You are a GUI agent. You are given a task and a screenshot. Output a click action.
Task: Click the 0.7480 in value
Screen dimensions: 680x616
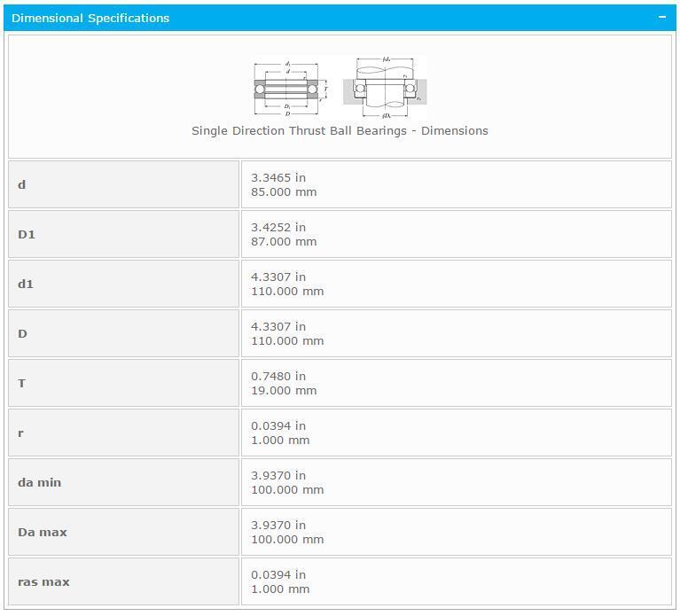(278, 377)
